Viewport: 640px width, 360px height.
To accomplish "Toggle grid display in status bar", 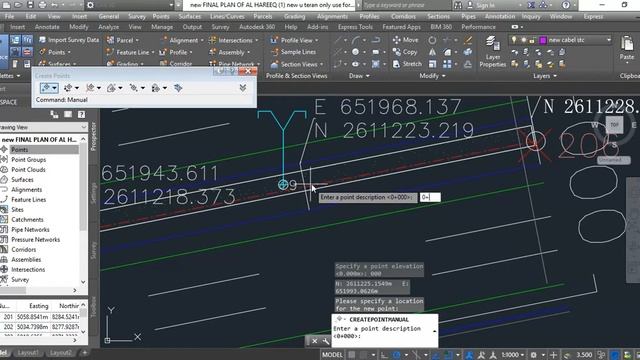I will (352, 355).
